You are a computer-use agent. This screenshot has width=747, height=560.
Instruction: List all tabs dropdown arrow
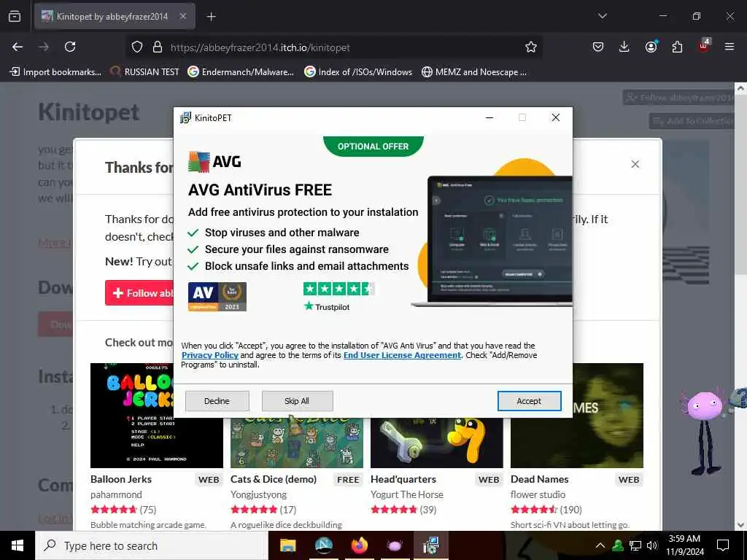point(602,16)
